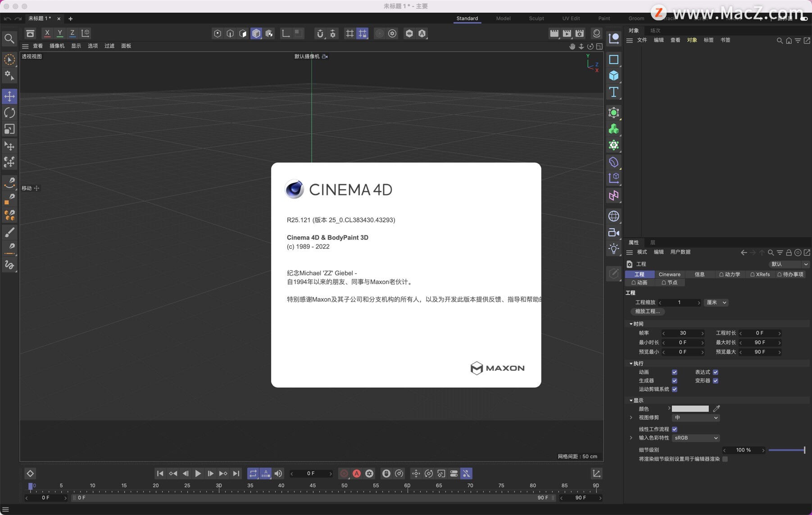812x515 pixels.
Task: Select the paint brush tool
Action: 9,232
